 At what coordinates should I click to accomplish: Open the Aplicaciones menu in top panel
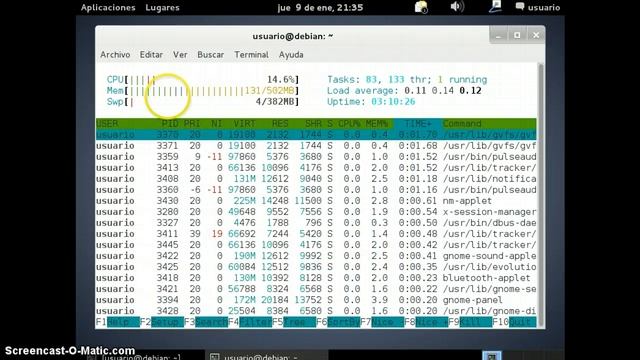108,7
